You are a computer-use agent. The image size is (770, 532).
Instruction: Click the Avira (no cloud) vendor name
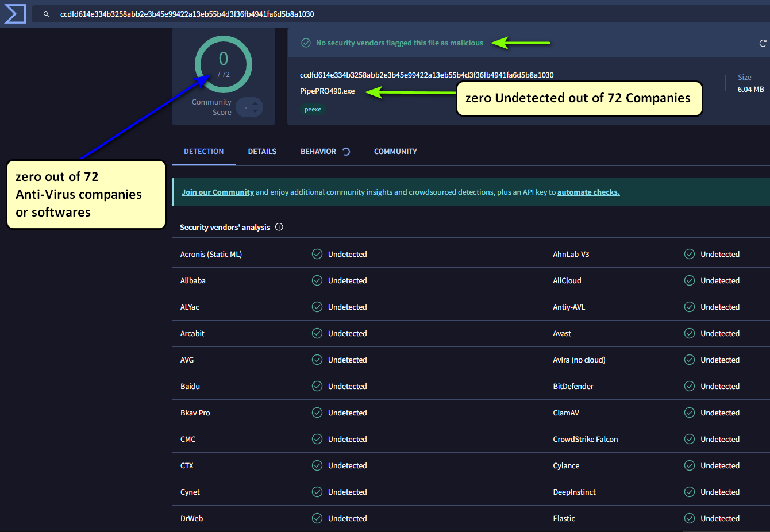[x=579, y=360]
